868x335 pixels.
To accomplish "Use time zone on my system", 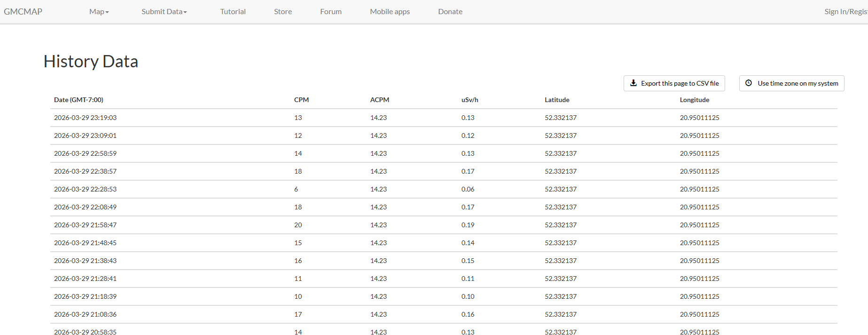I will (x=797, y=83).
